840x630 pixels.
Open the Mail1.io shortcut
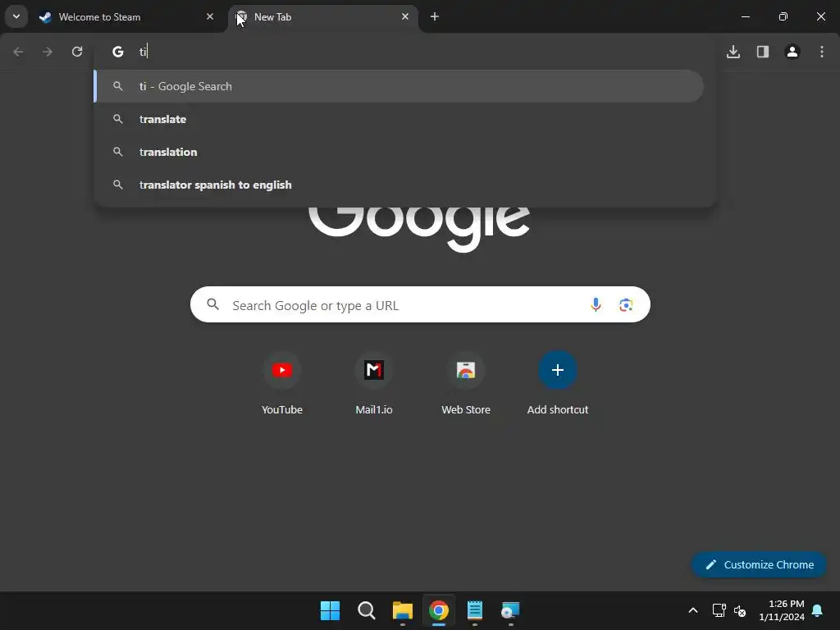[374, 384]
